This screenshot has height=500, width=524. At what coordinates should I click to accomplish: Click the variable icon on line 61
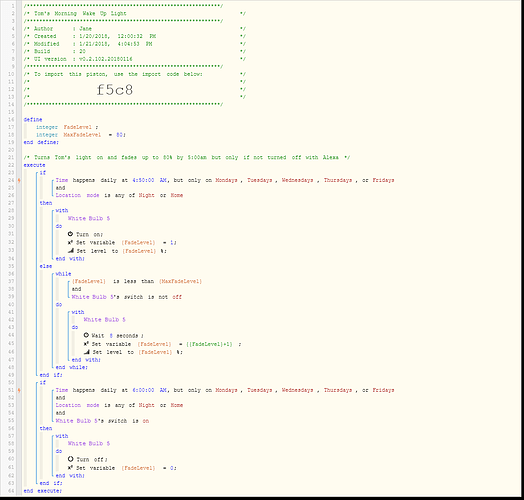point(70,468)
